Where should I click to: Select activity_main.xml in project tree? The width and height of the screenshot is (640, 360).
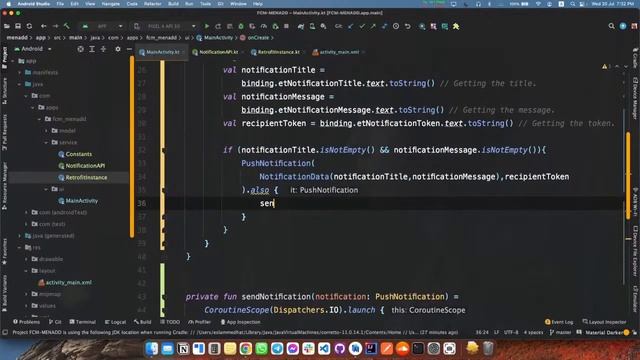[x=65, y=282]
